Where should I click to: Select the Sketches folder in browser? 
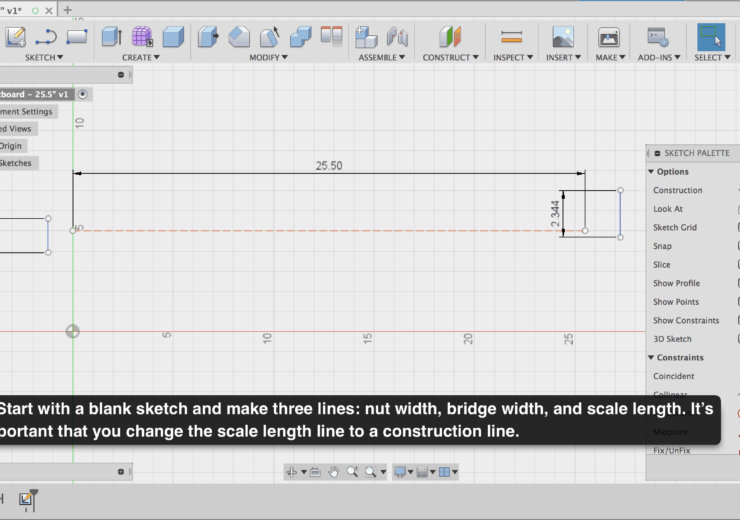click(x=16, y=163)
